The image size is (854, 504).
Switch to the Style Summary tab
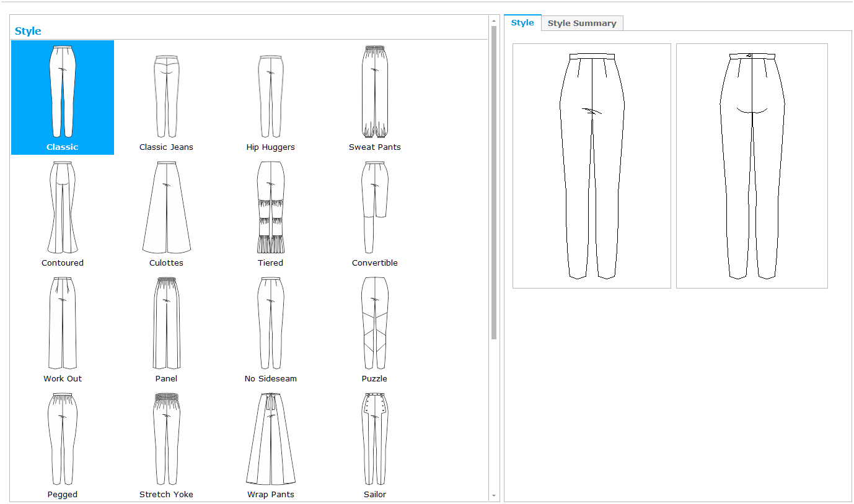tap(582, 23)
